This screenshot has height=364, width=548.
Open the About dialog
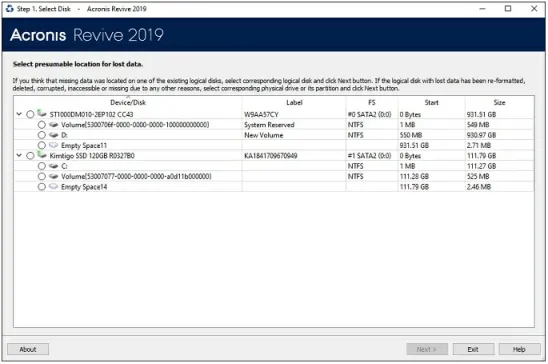[x=28, y=349]
